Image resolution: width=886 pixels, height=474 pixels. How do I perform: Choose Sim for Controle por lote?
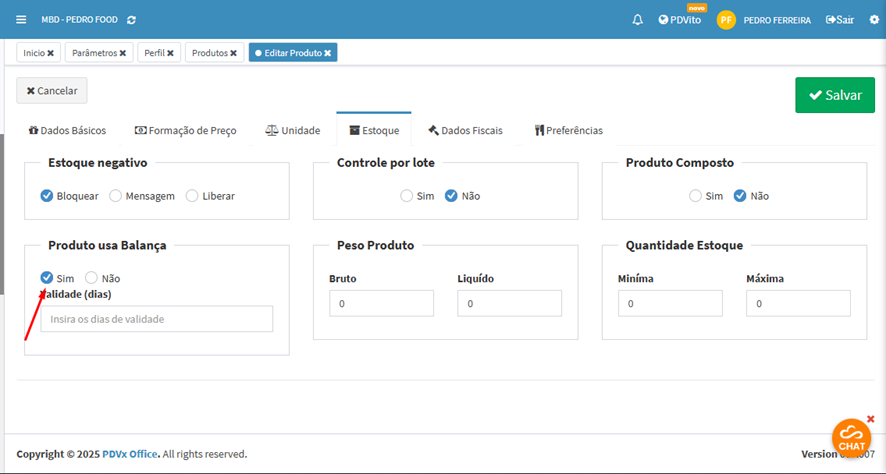pos(406,196)
